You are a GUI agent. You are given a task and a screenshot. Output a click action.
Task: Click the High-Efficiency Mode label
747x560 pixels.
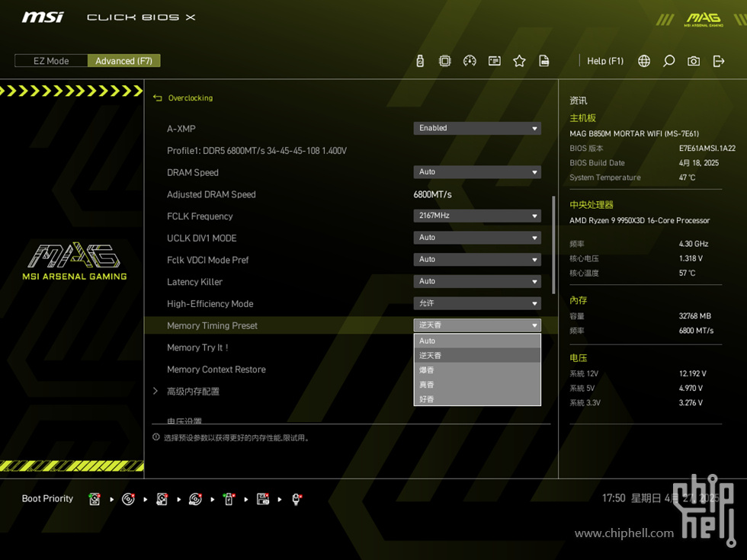click(x=210, y=304)
